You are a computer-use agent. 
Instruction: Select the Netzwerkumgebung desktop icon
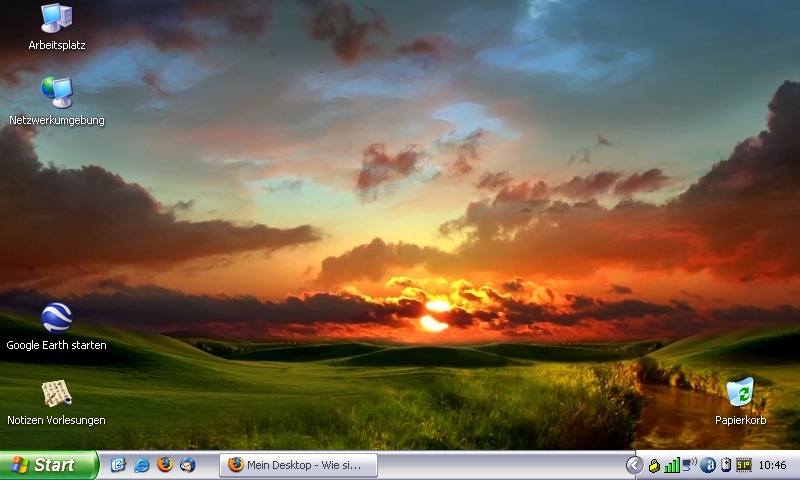point(56,93)
